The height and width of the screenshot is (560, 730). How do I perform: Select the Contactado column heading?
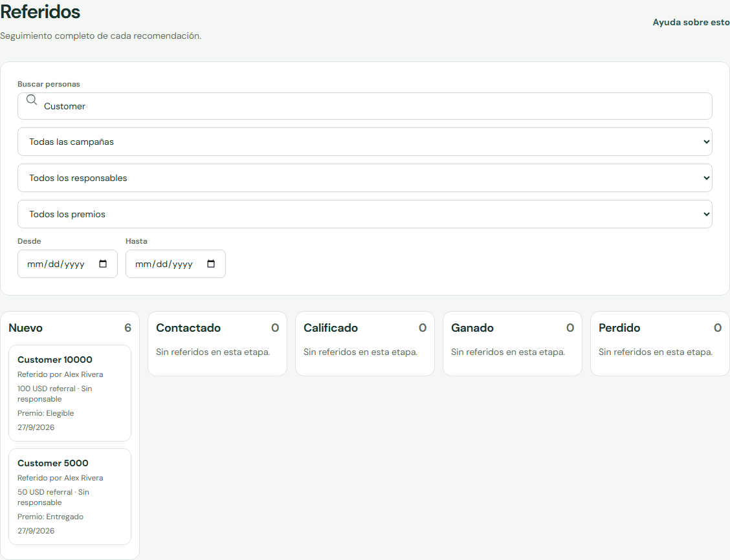(x=188, y=328)
